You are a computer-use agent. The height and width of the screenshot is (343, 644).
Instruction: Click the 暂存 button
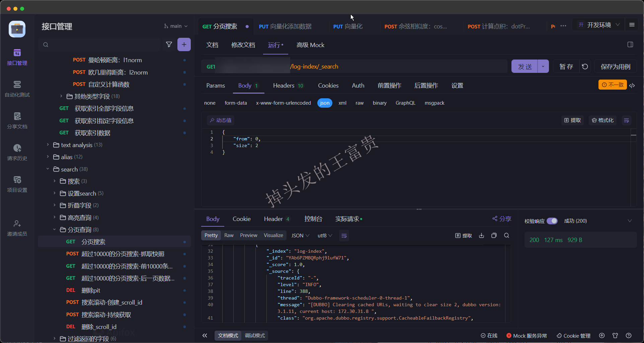[x=566, y=67]
